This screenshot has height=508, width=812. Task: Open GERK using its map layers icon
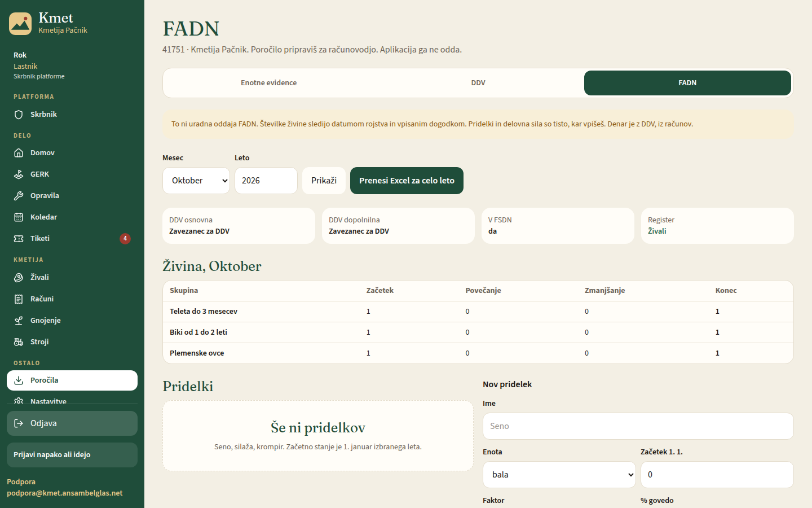19,174
